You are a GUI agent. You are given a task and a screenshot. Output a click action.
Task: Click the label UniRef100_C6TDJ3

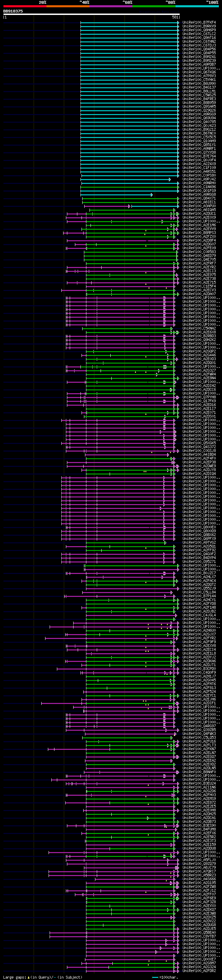point(199,45)
